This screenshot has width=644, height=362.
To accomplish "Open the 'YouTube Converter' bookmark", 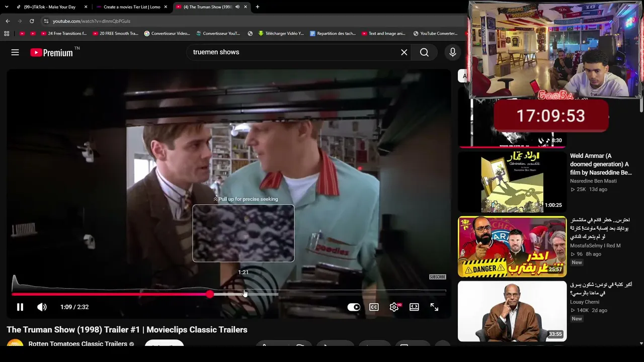I will point(435,34).
